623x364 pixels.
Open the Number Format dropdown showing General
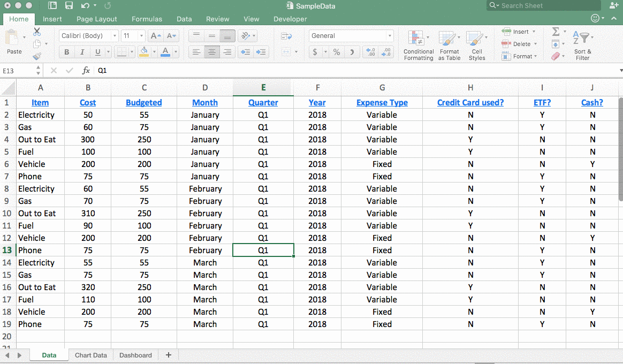(x=351, y=35)
